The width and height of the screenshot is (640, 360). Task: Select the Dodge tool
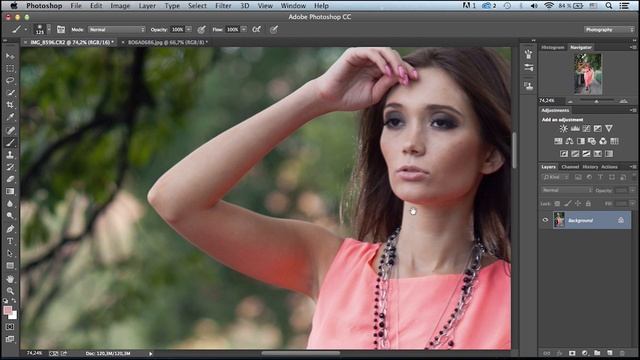[x=10, y=216]
